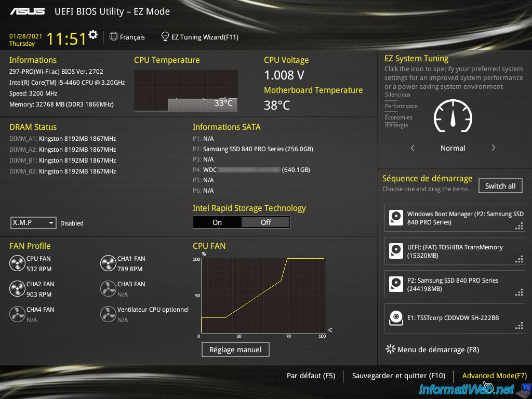Select the CHA3 FAN icon
532x399 pixels.
point(108,289)
